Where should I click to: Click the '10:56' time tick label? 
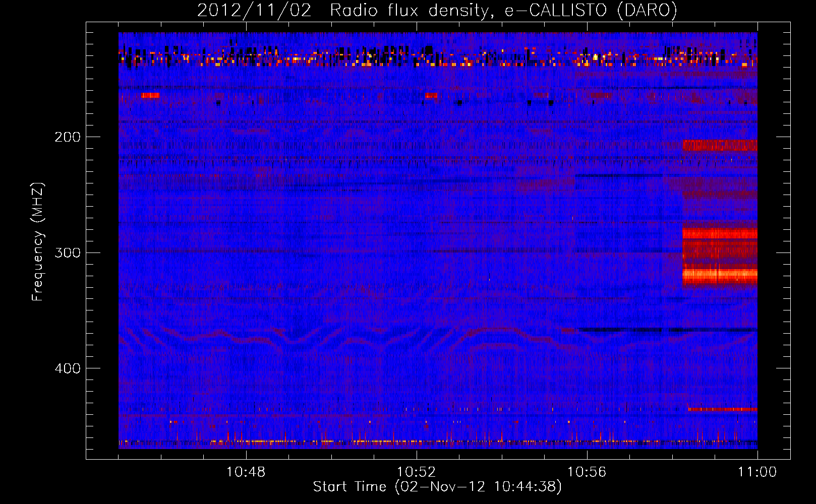click(x=587, y=472)
